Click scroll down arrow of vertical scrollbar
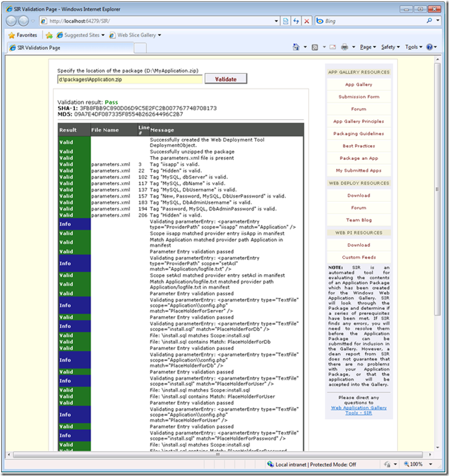 (437, 448)
